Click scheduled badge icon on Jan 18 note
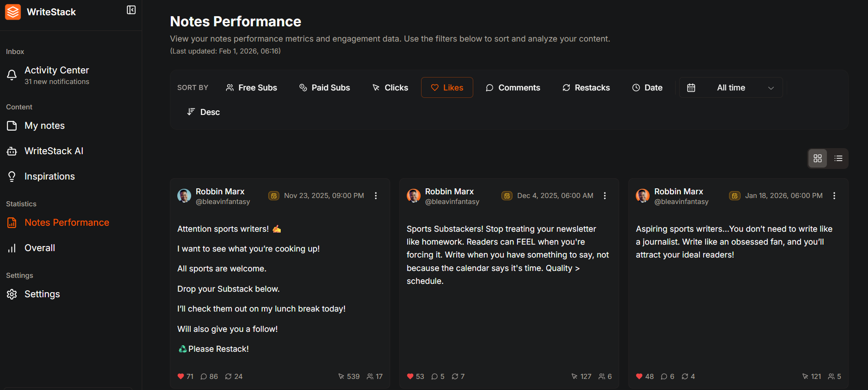 pos(735,196)
